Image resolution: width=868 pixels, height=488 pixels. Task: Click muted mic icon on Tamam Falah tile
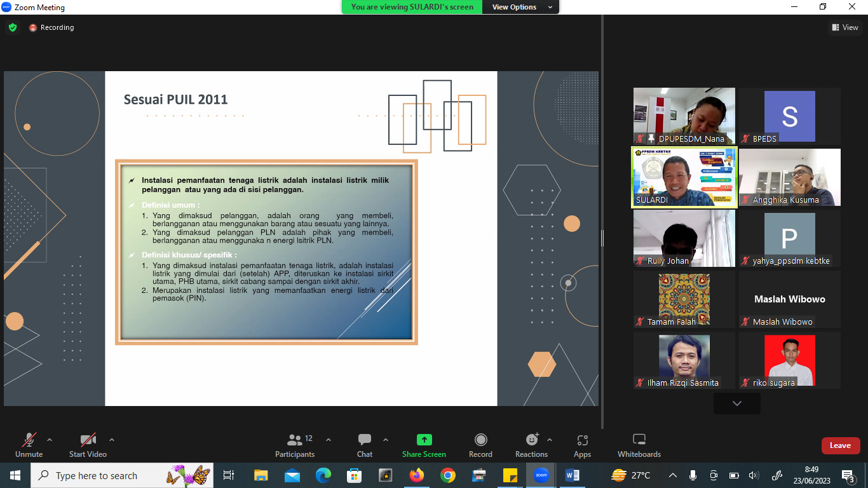(x=640, y=322)
